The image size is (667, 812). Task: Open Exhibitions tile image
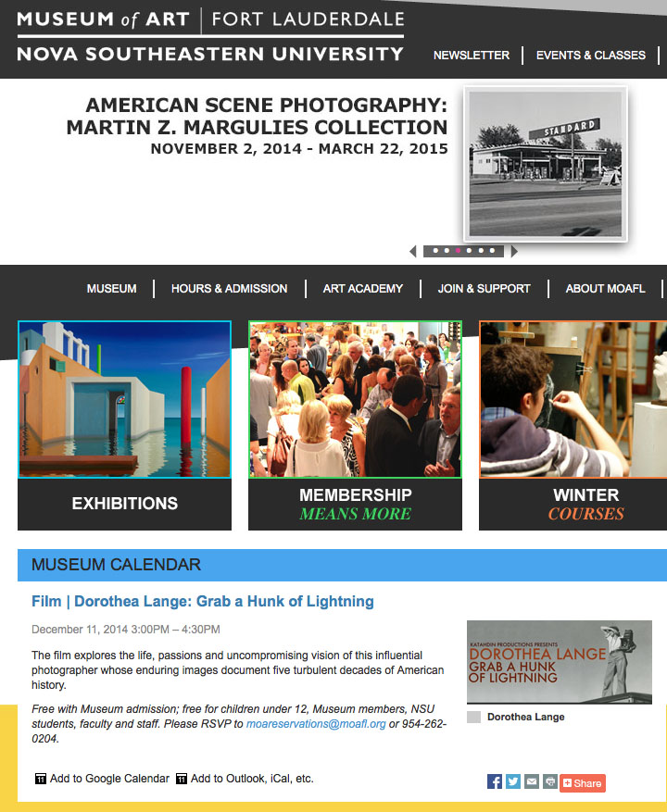click(x=124, y=399)
